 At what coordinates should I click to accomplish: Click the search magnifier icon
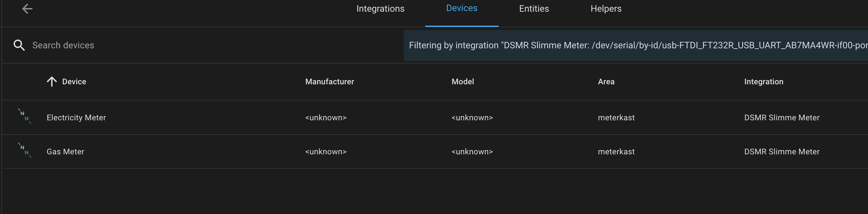click(19, 45)
